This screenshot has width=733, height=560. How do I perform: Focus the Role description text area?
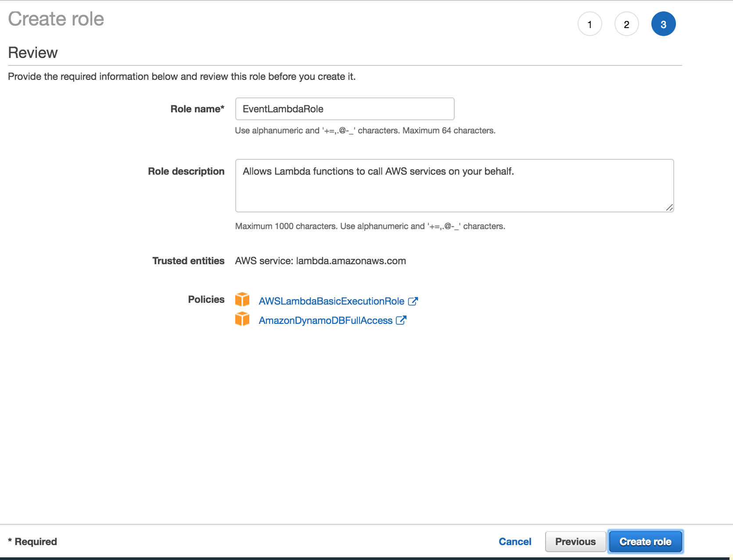tap(454, 186)
